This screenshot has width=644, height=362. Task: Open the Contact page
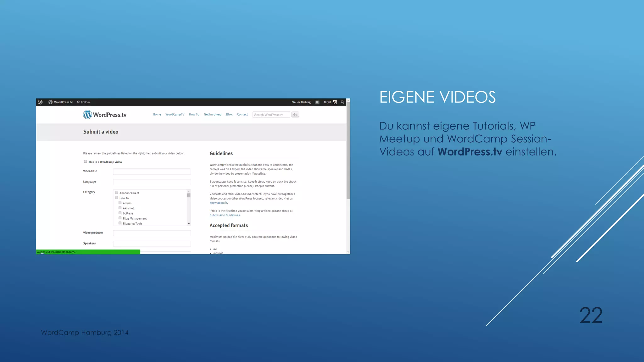(242, 114)
